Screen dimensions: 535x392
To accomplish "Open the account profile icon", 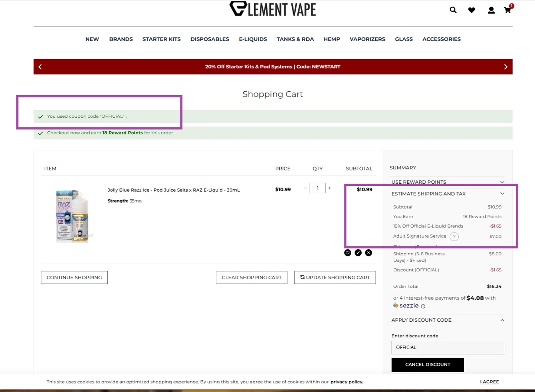I will tap(491, 10).
